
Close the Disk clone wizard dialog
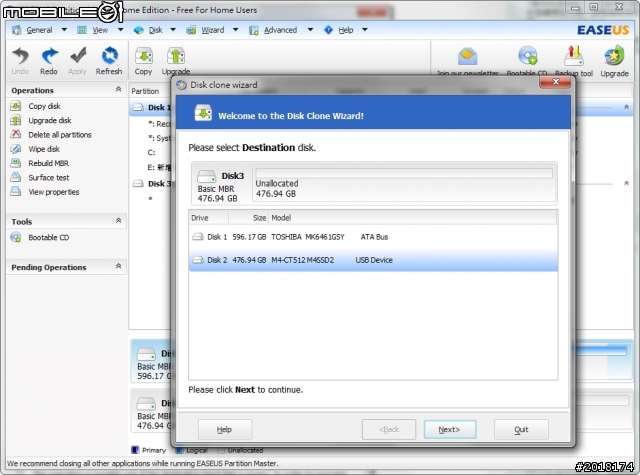click(555, 82)
